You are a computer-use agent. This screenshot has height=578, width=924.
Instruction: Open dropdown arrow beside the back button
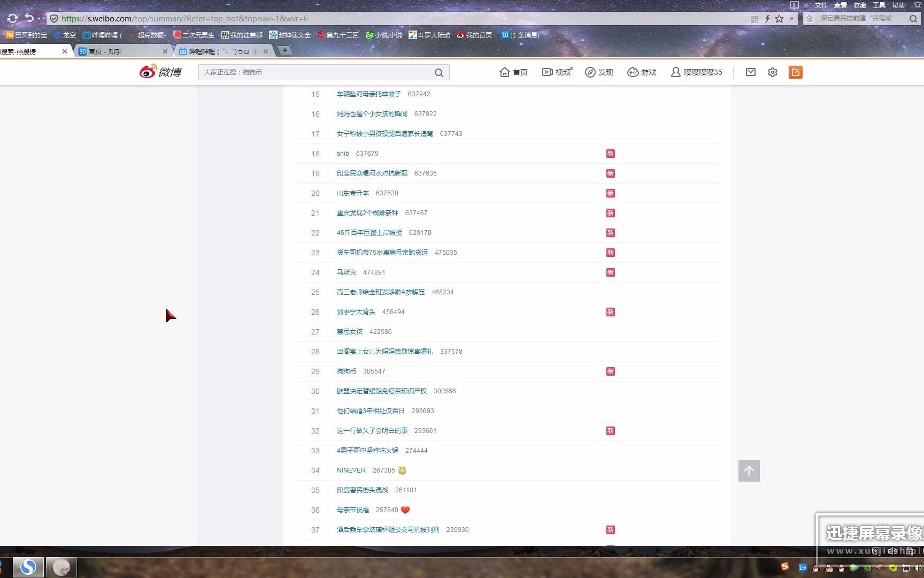pos(39,19)
